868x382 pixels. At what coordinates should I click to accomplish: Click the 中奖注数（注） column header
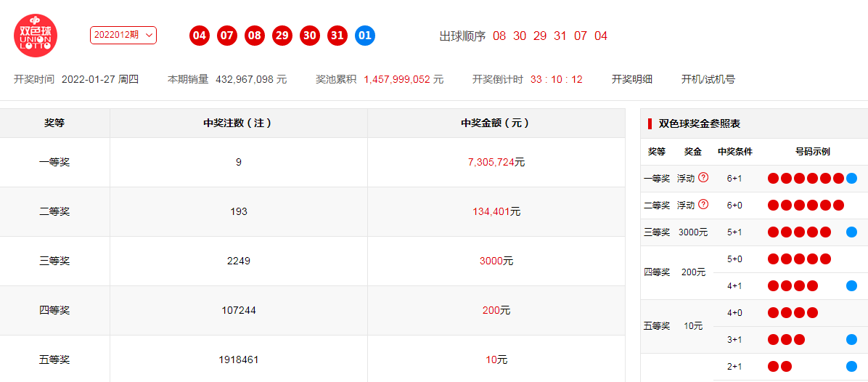[238, 123]
